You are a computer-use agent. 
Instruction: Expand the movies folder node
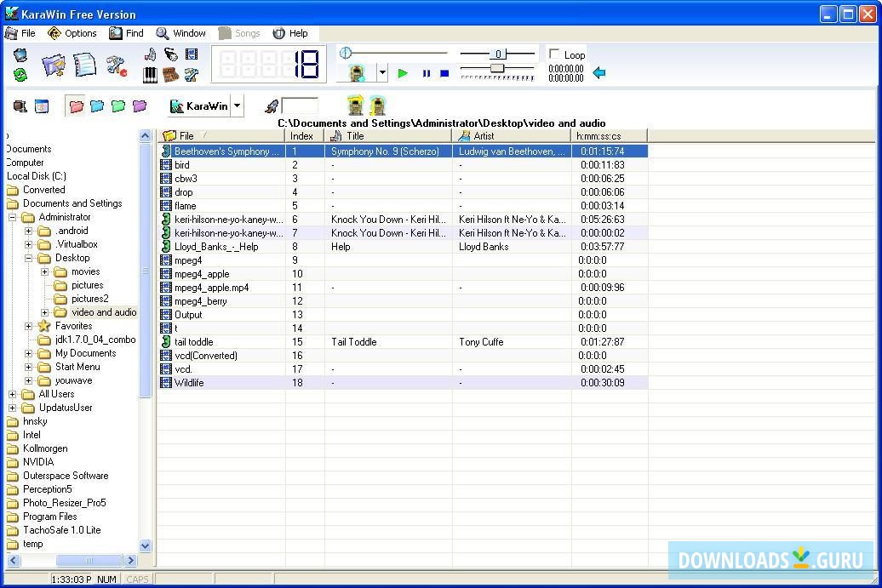44,271
